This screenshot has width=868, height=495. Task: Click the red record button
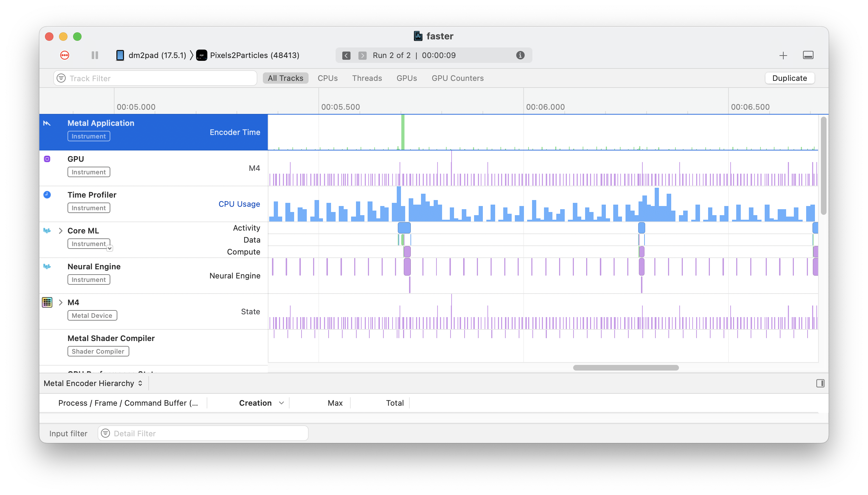[x=65, y=55]
